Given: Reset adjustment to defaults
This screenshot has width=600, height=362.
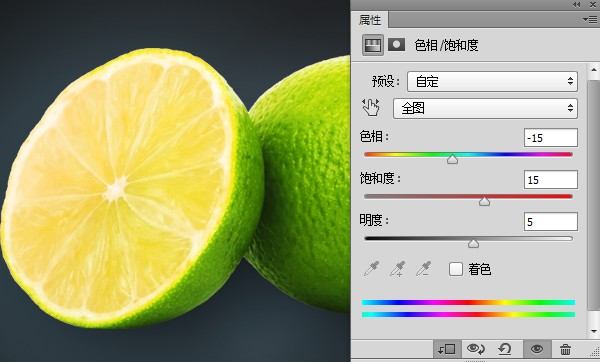Looking at the screenshot, I should (505, 349).
